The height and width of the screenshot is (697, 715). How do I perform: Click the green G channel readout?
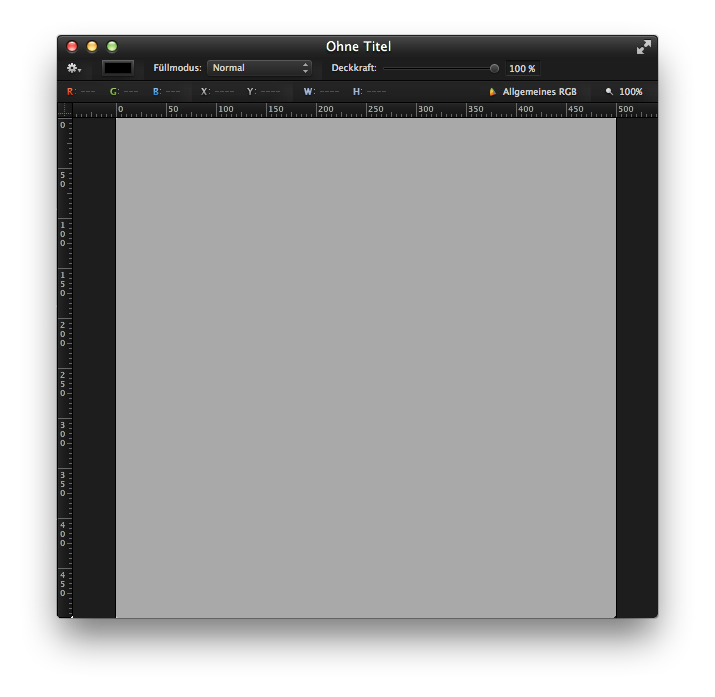[124, 92]
